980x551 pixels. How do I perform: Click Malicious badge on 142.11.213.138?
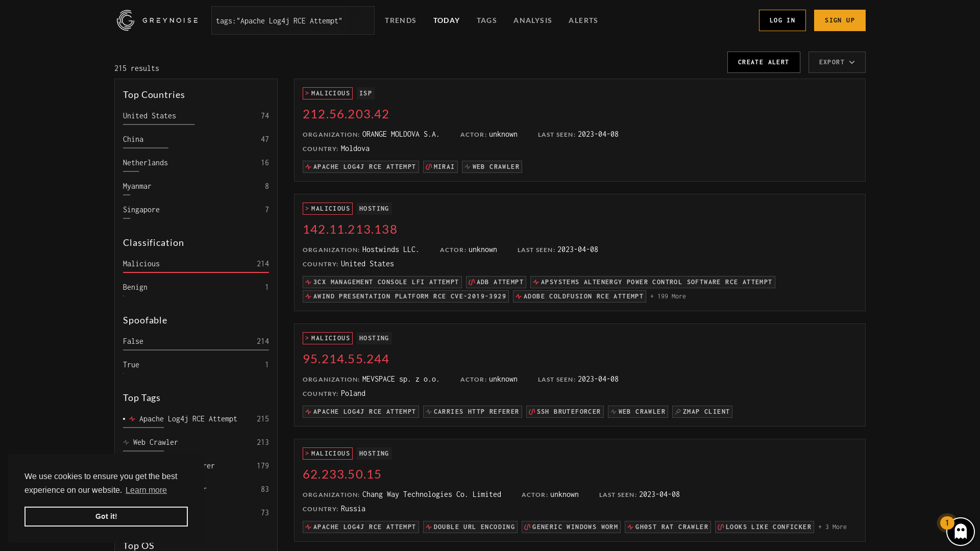[328, 209]
